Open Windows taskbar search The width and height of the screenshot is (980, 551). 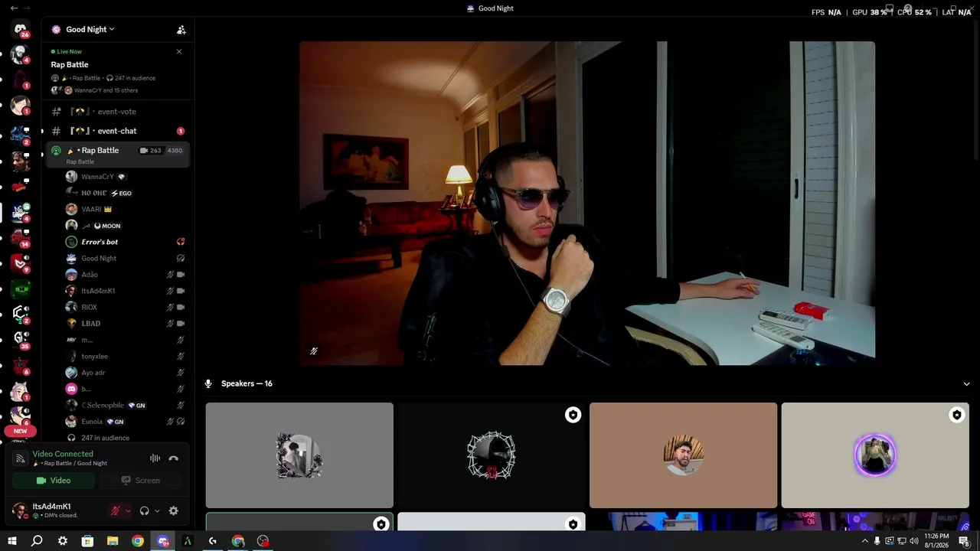37,541
